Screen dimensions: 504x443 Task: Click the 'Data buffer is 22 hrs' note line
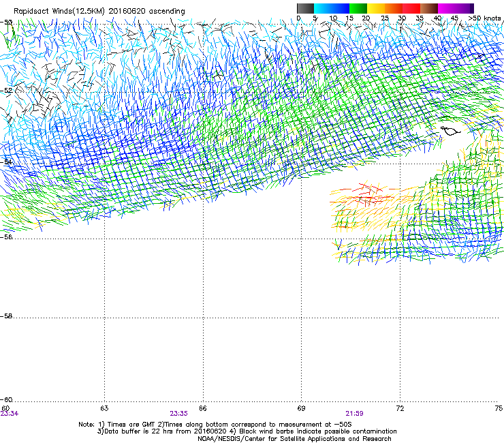click(x=247, y=431)
